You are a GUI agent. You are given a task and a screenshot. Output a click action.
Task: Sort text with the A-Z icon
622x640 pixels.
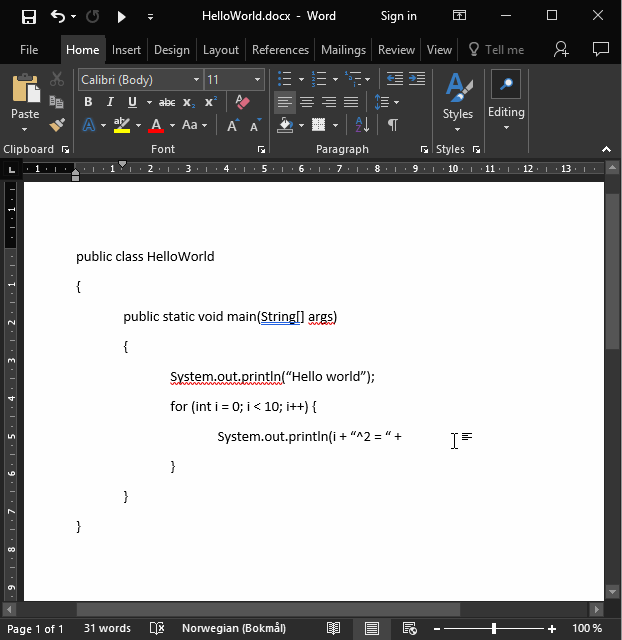[x=362, y=124]
